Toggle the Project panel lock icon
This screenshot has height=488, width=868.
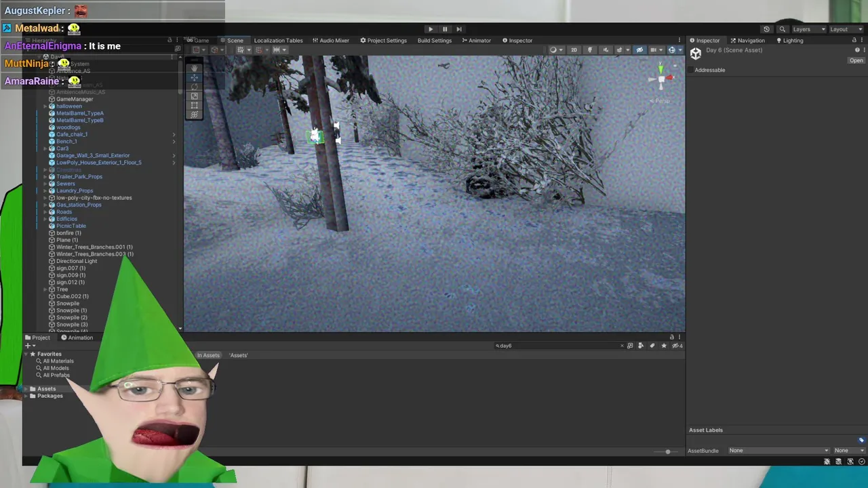(x=672, y=337)
